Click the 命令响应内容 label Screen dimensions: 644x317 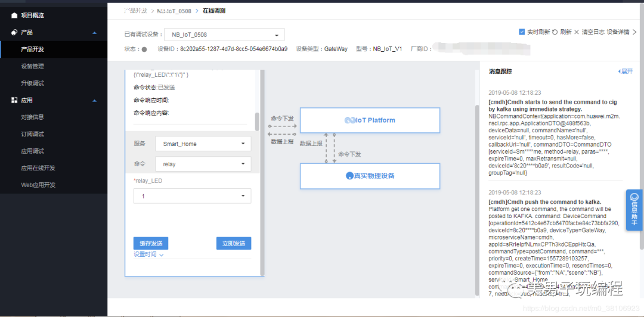(151, 113)
